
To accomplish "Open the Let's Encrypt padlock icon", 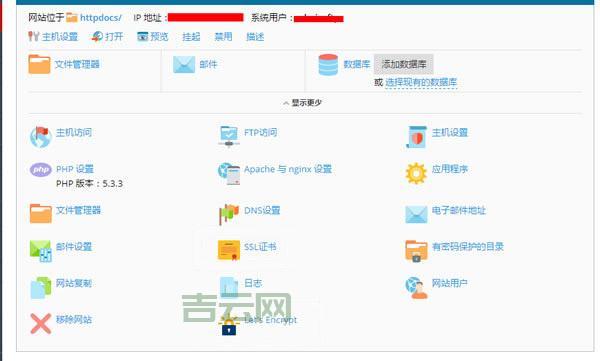I will pyautogui.click(x=229, y=325).
